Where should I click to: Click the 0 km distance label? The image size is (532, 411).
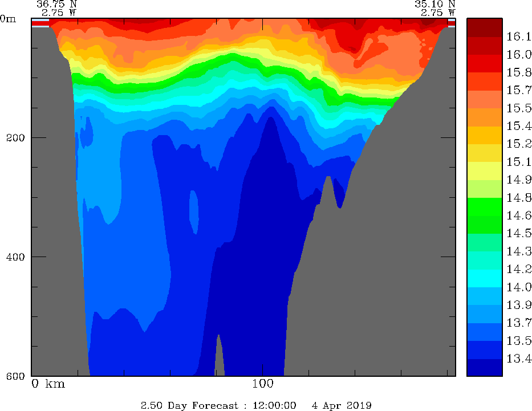tap(48, 384)
